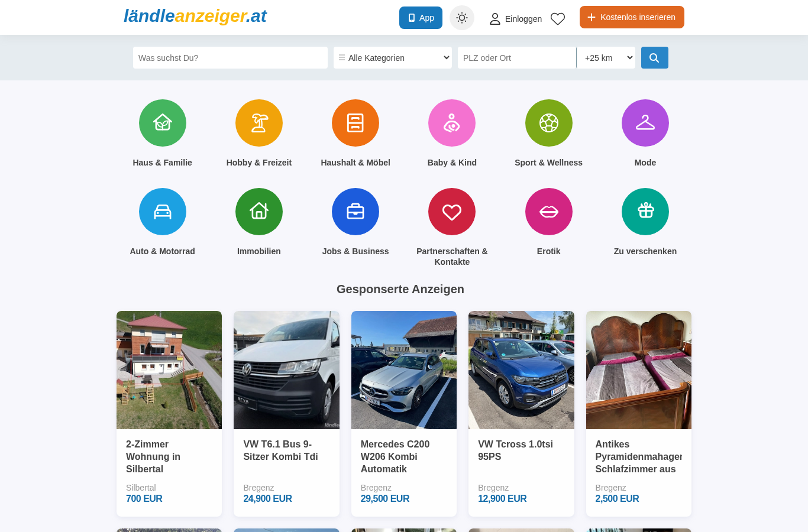The image size is (808, 532).
Task: Toggle the light/dark theme sun button
Action: (462, 18)
